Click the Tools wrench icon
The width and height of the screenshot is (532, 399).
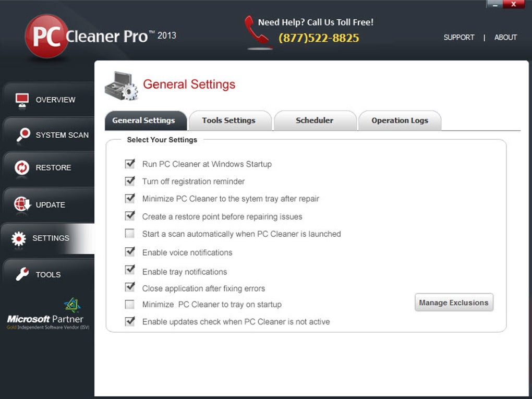click(22, 274)
